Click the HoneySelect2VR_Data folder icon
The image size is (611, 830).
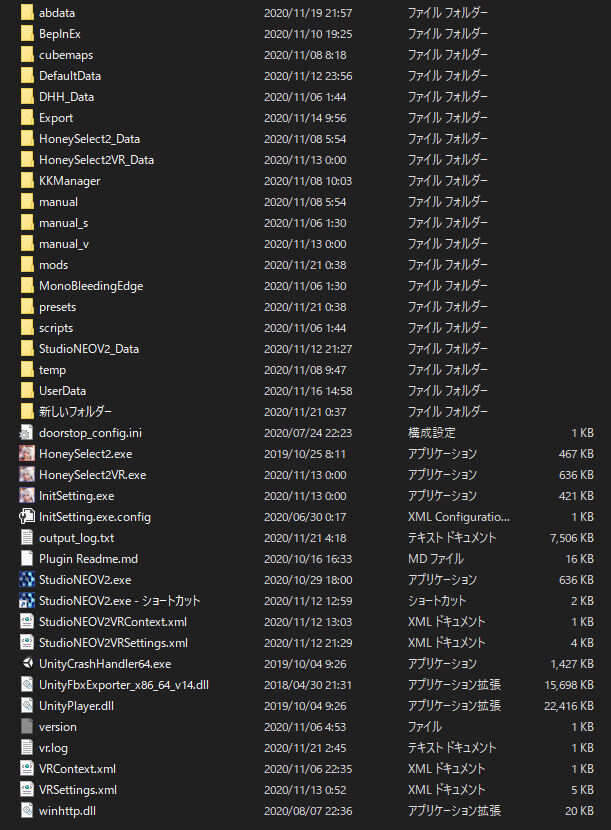(x=27, y=160)
